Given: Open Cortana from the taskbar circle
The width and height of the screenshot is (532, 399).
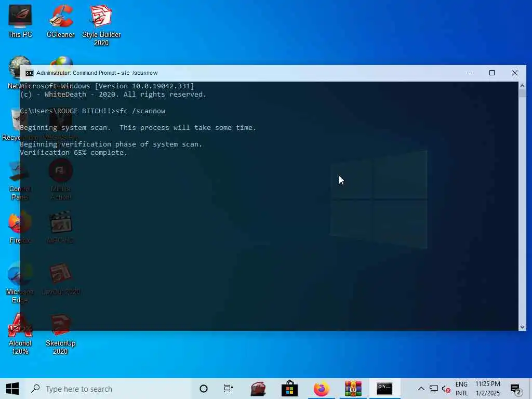Looking at the screenshot, I should [x=204, y=389].
